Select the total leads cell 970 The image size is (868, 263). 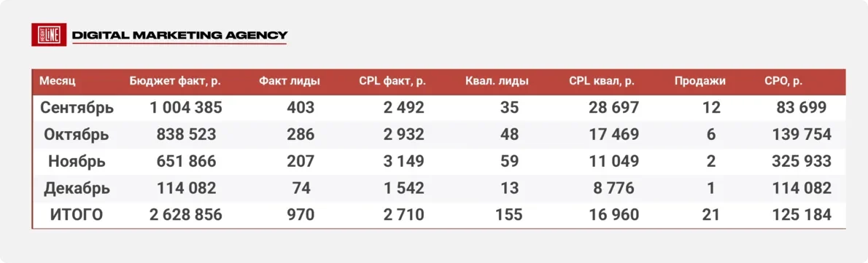pos(301,214)
